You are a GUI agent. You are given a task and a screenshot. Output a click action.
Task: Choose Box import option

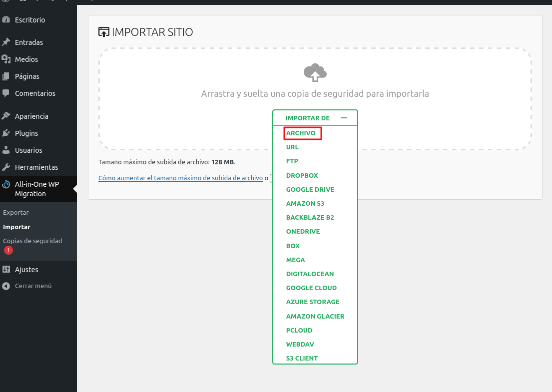[x=293, y=246]
